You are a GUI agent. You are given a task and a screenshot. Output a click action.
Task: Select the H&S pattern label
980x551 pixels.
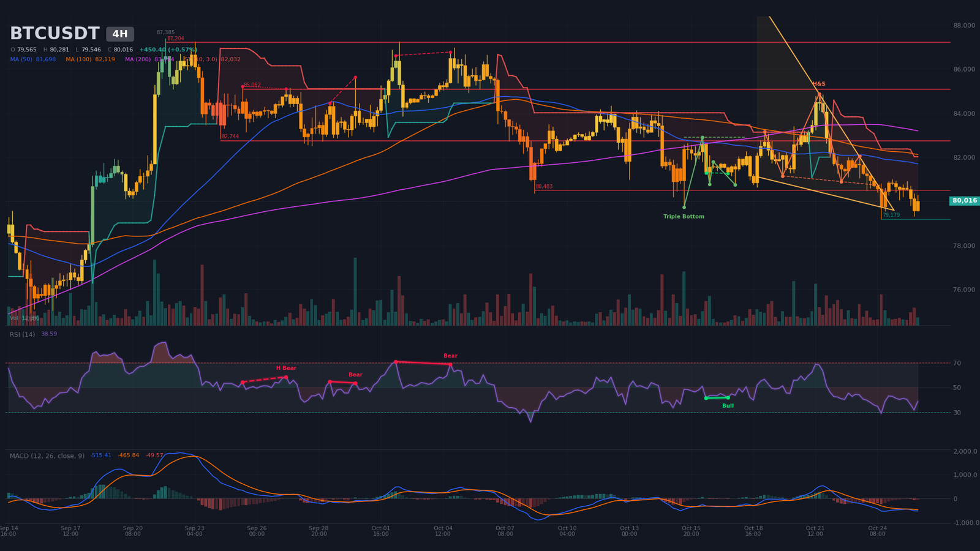(819, 84)
